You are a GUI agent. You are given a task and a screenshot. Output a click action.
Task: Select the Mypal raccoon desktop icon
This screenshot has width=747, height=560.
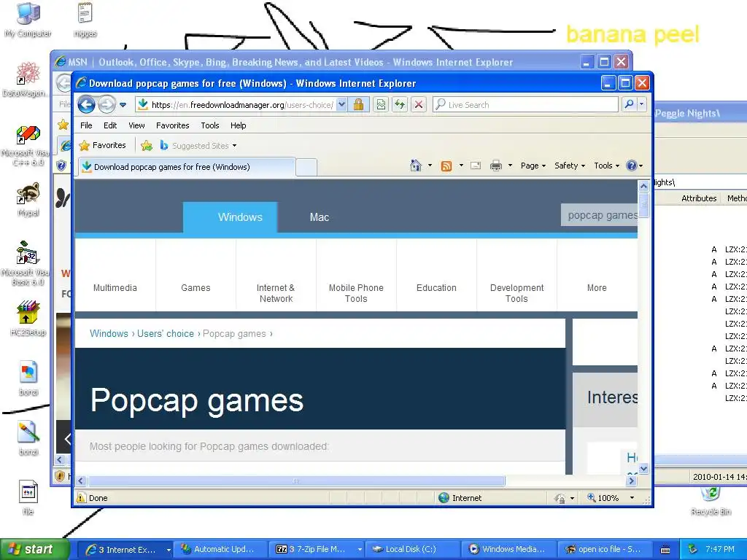coord(28,199)
